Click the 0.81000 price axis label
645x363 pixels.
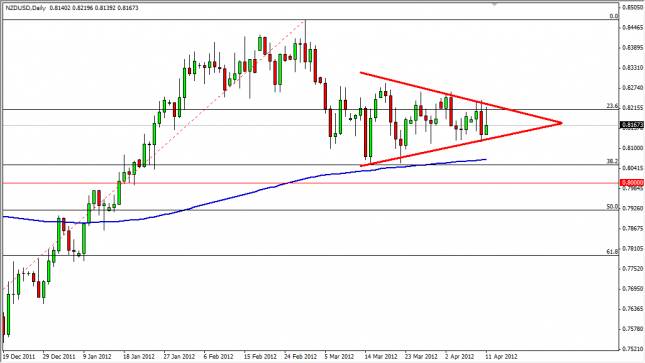pyautogui.click(x=633, y=148)
